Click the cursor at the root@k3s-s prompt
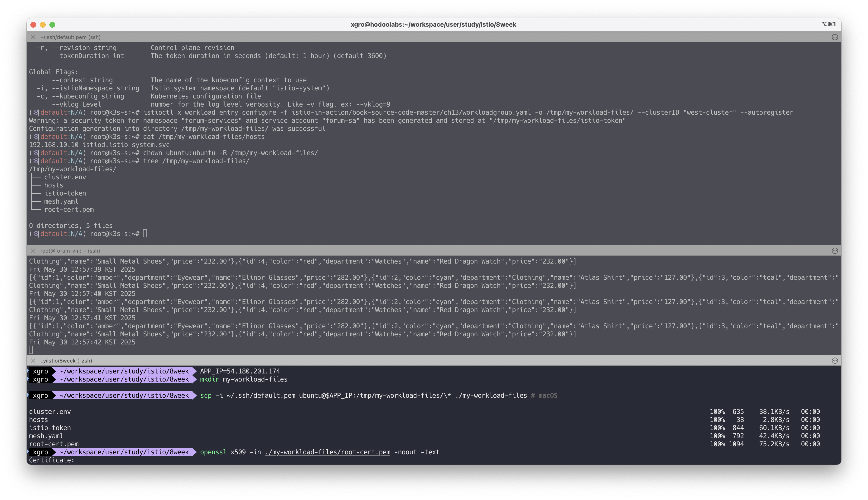This screenshot has height=500, width=868. [145, 234]
